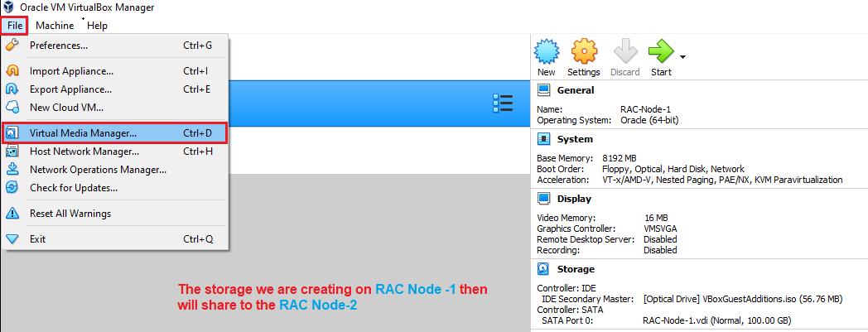This screenshot has height=332, width=868.
Task: Click the Reset All Warnings triangle icon
Action: pos(12,213)
